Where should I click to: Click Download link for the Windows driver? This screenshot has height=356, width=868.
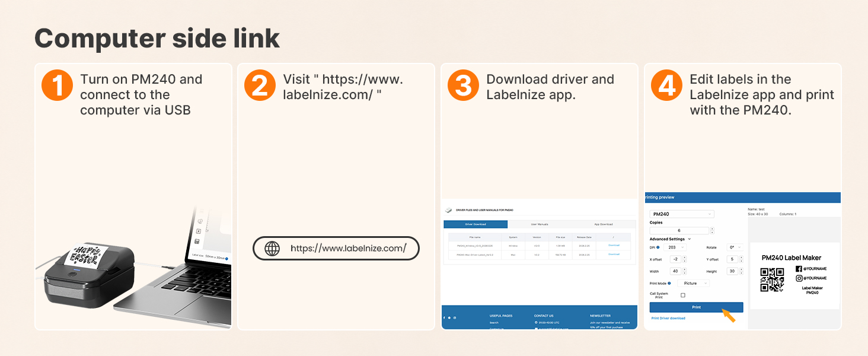tap(614, 245)
